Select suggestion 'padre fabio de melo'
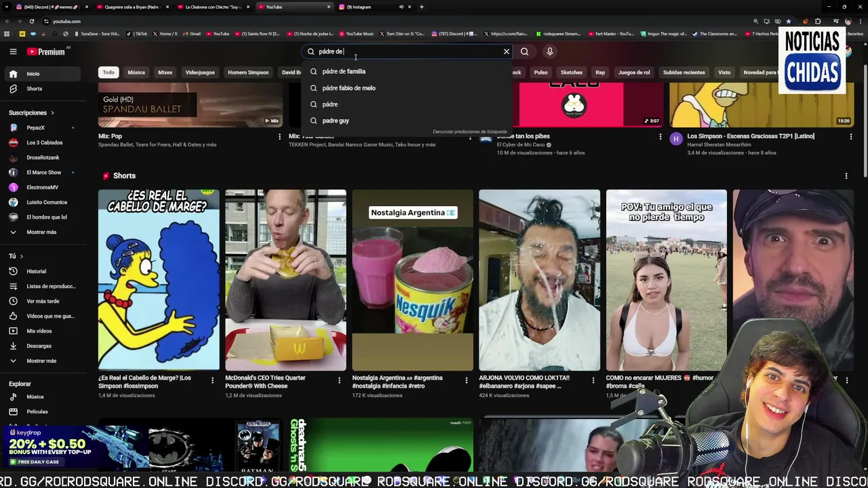The image size is (868, 488). (x=406, y=88)
